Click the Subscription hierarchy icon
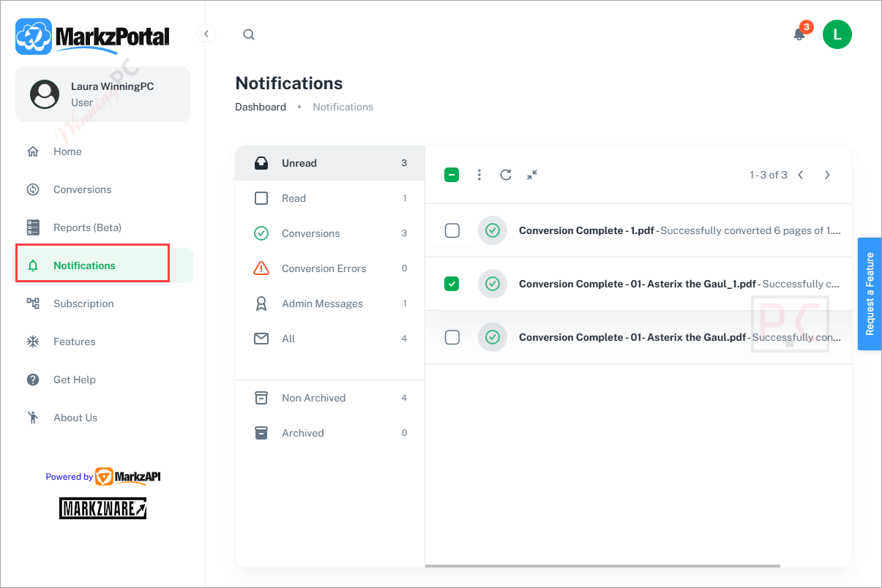The height and width of the screenshot is (588, 882). tap(33, 304)
